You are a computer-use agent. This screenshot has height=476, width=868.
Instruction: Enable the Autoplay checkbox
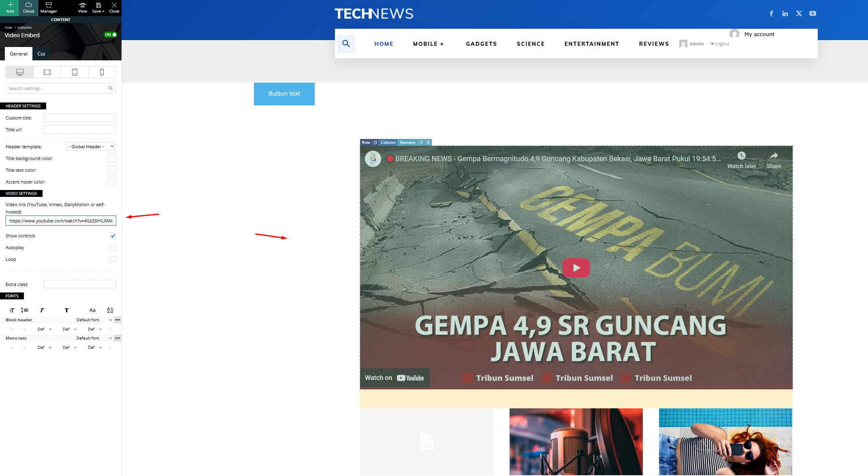[x=113, y=248]
